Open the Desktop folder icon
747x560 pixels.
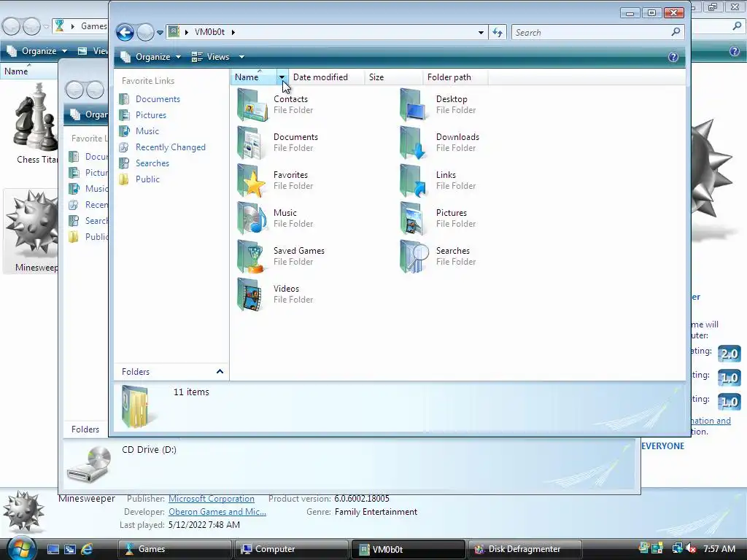(414, 105)
